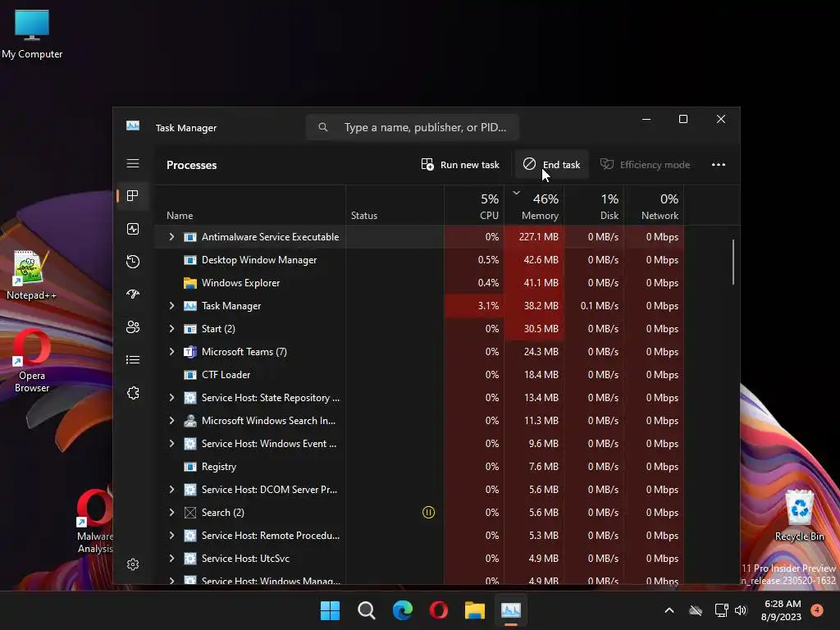Sort processes by Status column

pyautogui.click(x=395, y=206)
